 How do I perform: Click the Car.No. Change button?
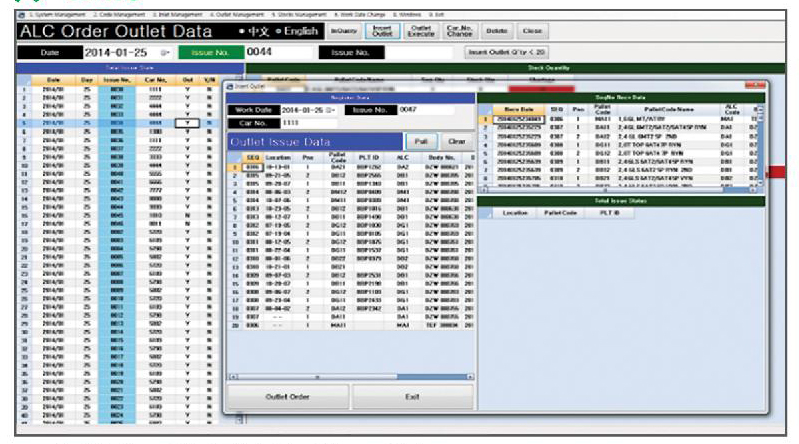point(459,31)
